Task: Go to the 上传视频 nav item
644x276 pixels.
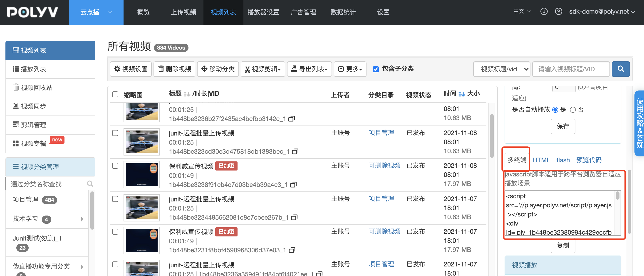Action: pyautogui.click(x=183, y=12)
